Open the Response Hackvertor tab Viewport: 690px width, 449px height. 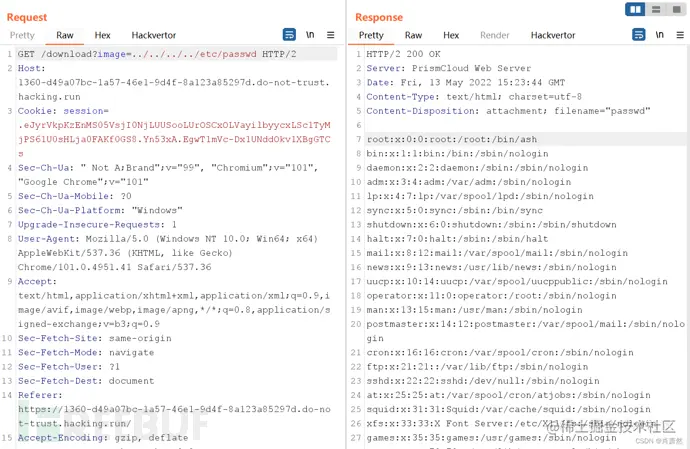553,35
